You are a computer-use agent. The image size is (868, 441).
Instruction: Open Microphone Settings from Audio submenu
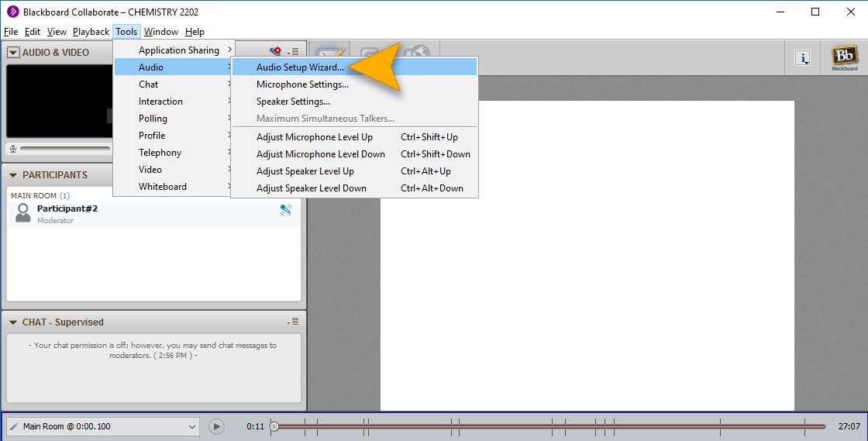354,84
